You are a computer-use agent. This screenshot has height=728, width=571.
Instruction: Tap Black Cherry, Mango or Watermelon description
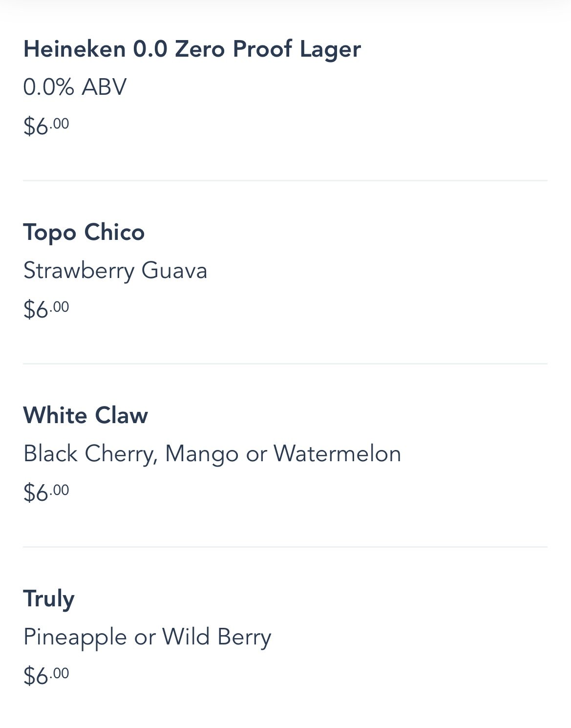click(x=212, y=454)
